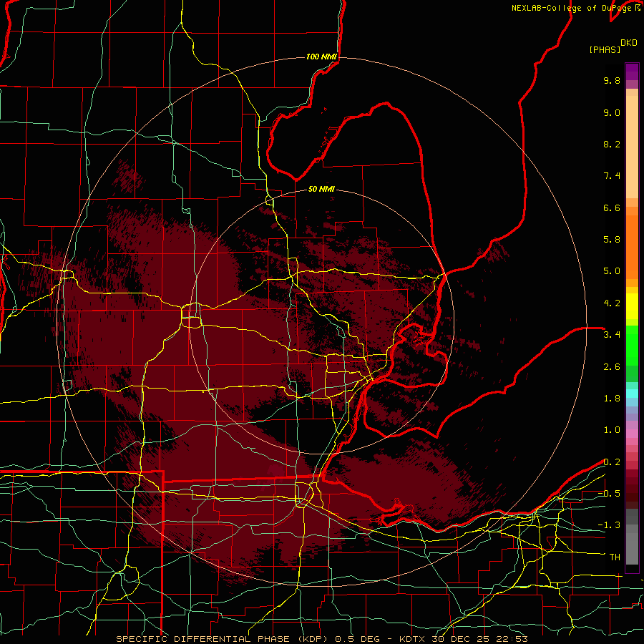Click the -1.3 legend value
The image size is (644, 644).
609,525
